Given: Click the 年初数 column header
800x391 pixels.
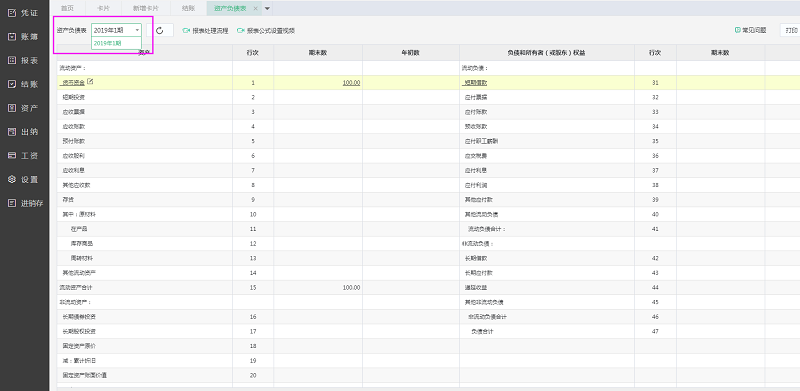Looking at the screenshot, I should [x=411, y=53].
